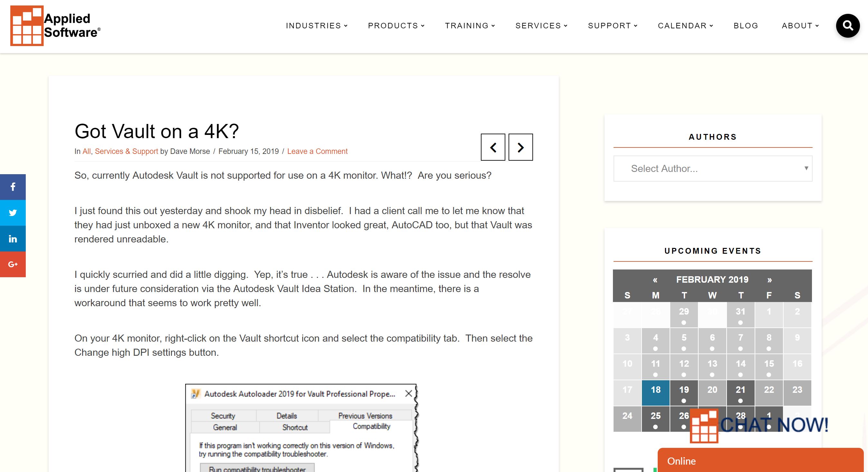Select February 18 in the calendar
This screenshot has width=868, height=472.
click(x=655, y=393)
